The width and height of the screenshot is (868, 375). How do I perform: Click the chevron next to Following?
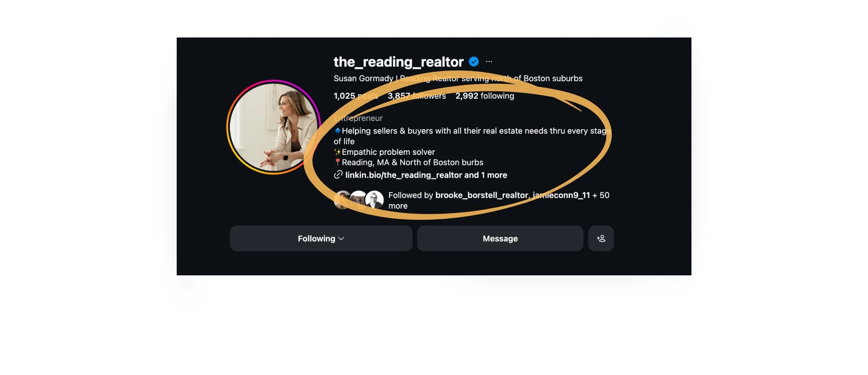pyautogui.click(x=341, y=239)
